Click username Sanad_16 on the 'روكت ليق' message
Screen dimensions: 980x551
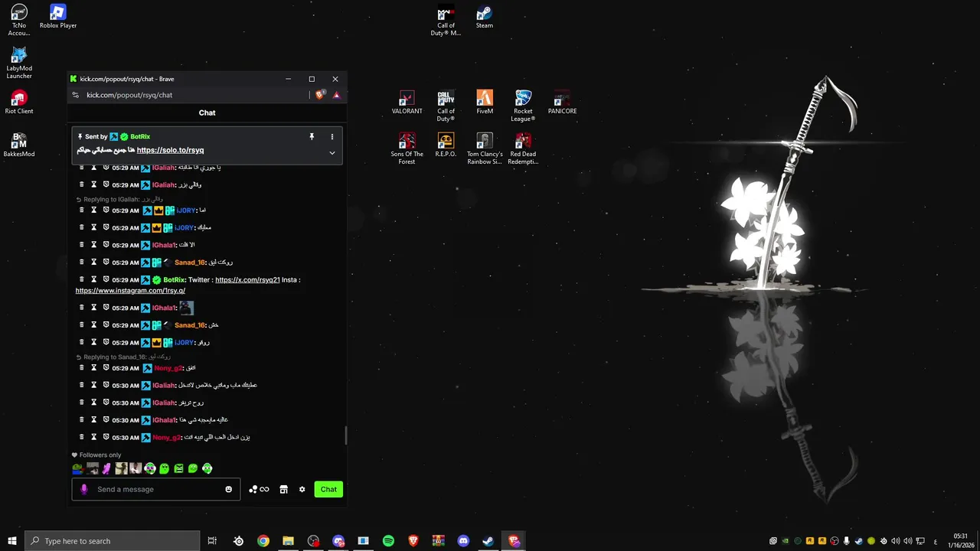click(x=190, y=262)
